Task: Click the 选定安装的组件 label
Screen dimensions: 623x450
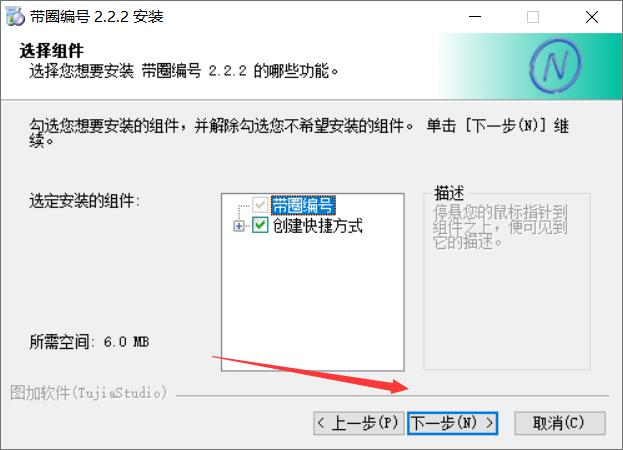Action: pos(84,201)
